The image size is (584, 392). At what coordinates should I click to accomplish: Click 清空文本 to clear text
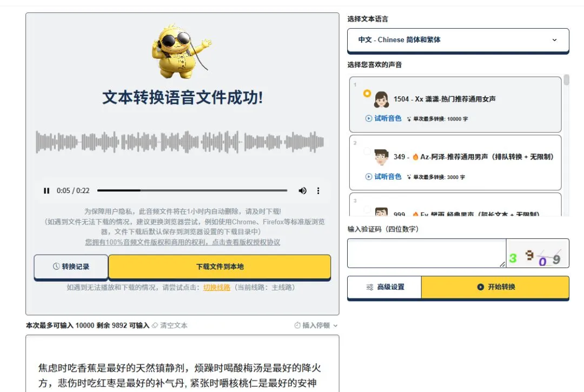tap(174, 325)
